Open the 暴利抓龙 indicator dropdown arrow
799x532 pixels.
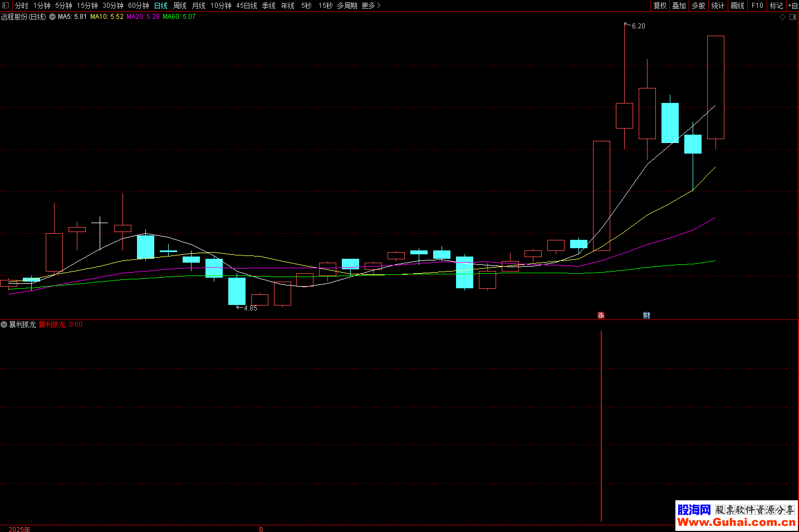click(x=4, y=324)
